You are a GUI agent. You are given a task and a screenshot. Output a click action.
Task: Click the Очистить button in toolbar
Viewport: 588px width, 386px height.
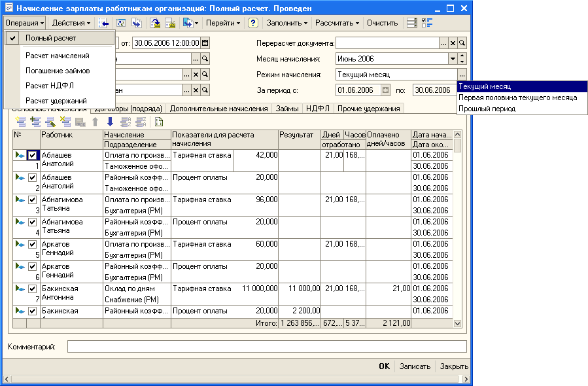(x=382, y=23)
